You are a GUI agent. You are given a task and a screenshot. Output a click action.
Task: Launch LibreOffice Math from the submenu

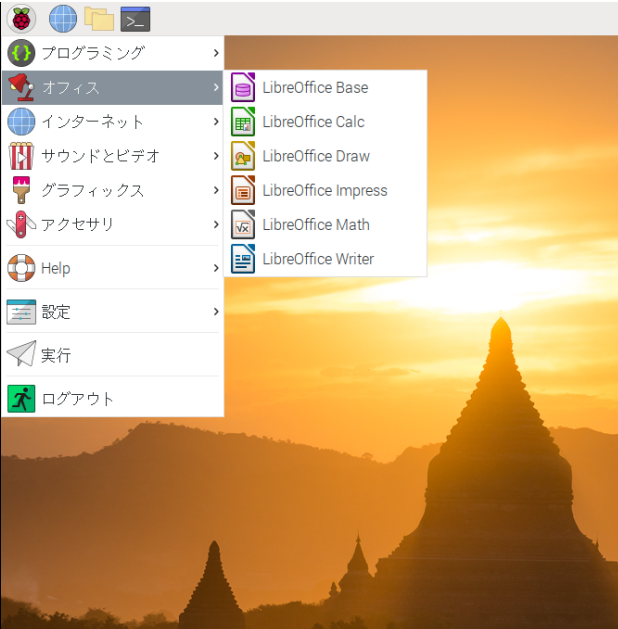(x=325, y=224)
